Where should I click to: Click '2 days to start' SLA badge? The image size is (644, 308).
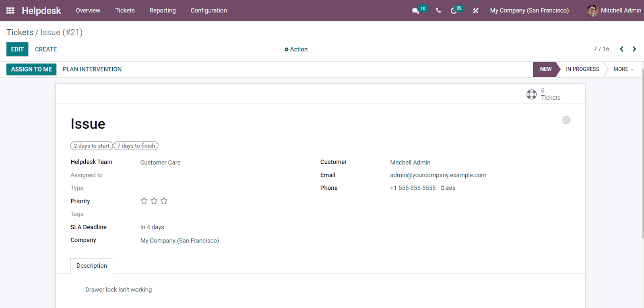click(92, 146)
